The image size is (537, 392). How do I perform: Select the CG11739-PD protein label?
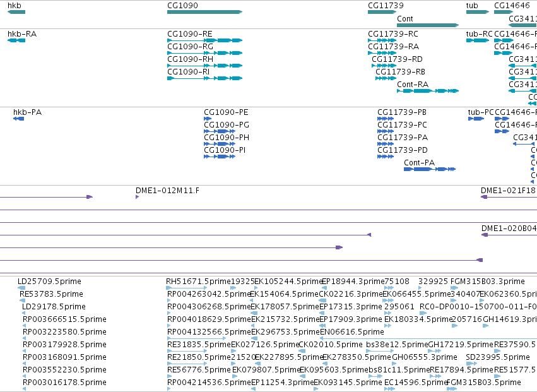(403, 150)
